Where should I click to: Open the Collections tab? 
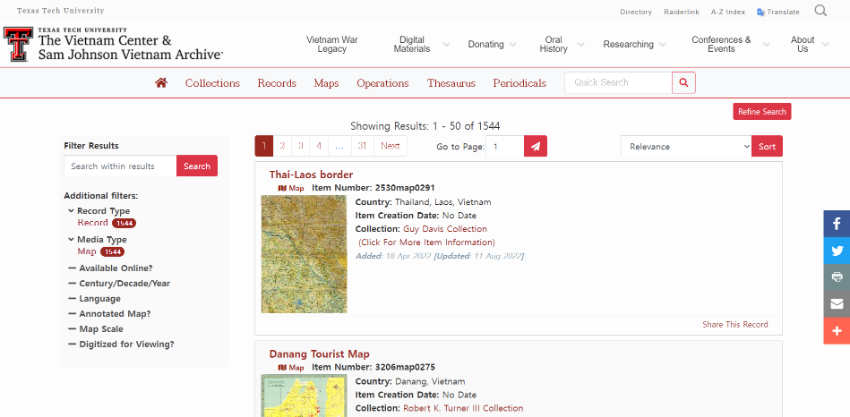(x=212, y=83)
